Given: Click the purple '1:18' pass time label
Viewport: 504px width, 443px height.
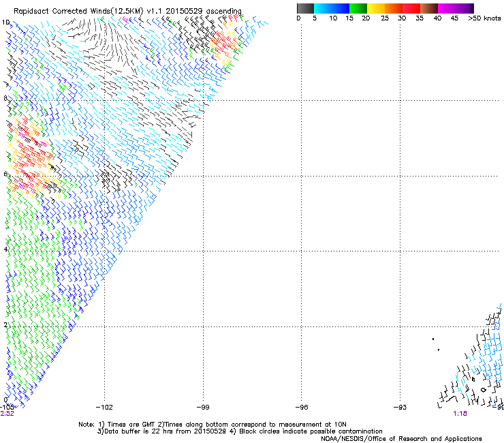Looking at the screenshot, I should 460,414.
